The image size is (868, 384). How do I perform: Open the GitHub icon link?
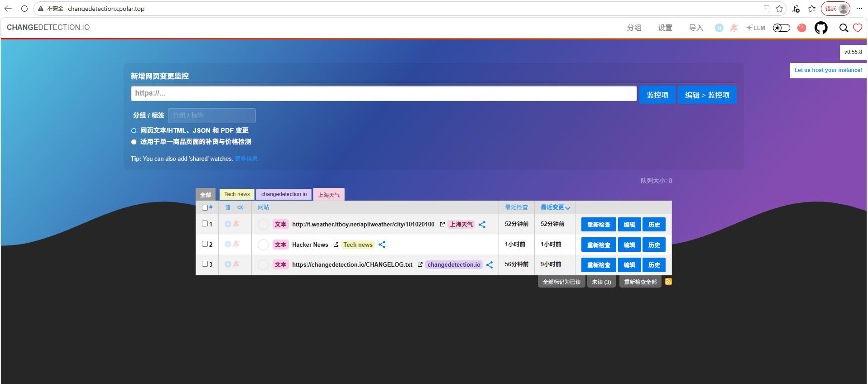click(x=821, y=28)
